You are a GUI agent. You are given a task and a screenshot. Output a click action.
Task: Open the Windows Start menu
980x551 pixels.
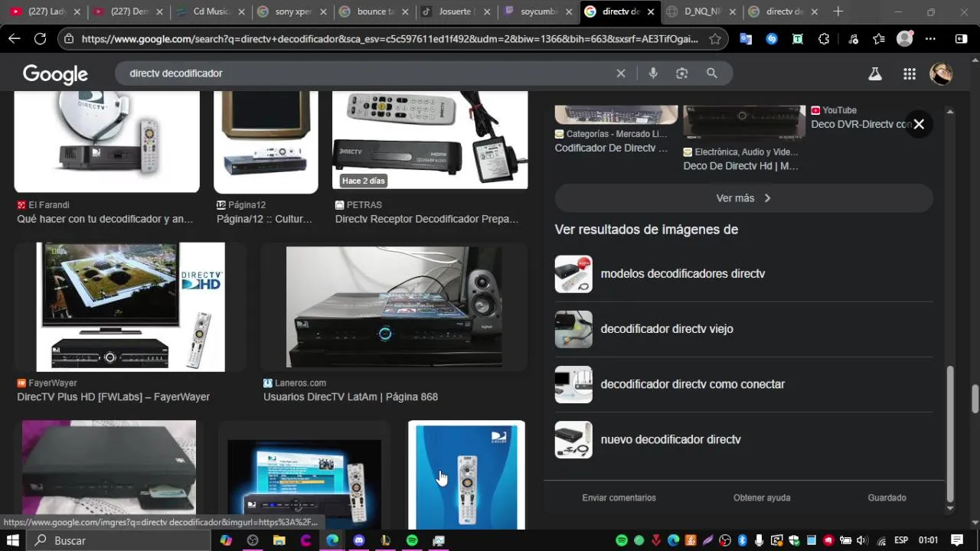pos(13,540)
